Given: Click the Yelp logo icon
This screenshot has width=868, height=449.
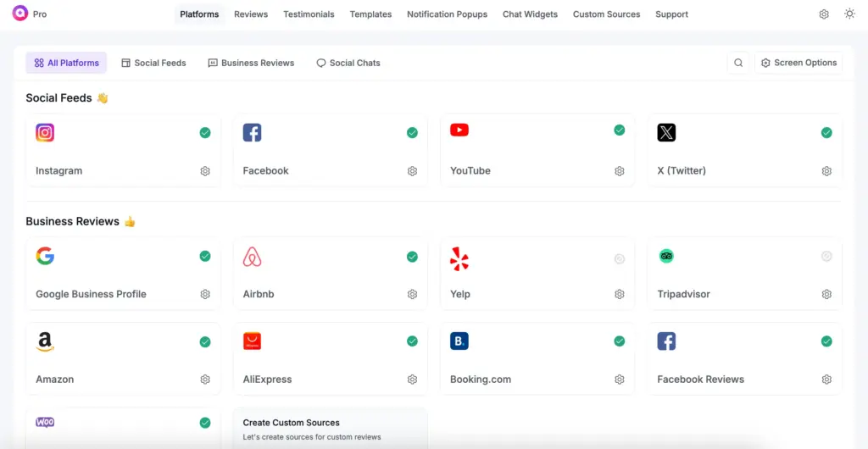Looking at the screenshot, I should tap(459, 258).
